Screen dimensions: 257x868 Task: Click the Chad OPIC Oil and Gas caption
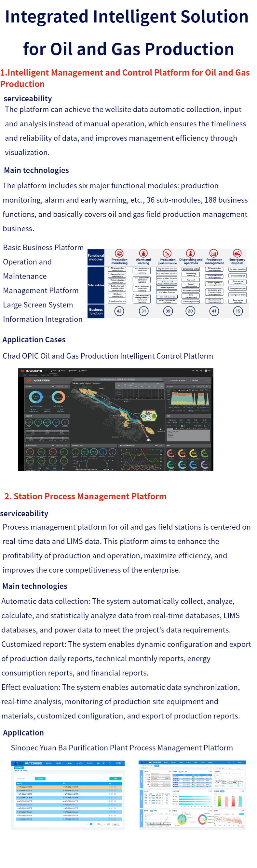click(x=108, y=356)
